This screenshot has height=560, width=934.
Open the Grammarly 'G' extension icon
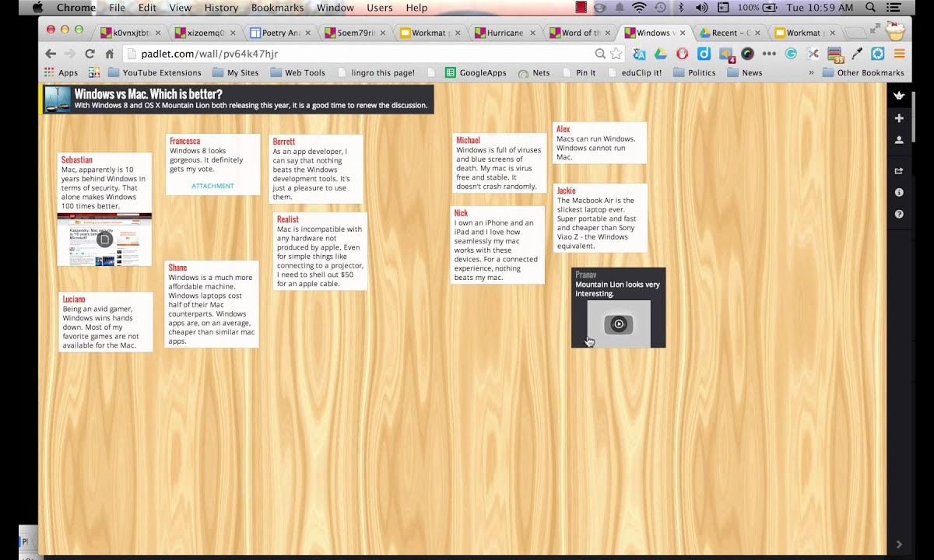(791, 54)
